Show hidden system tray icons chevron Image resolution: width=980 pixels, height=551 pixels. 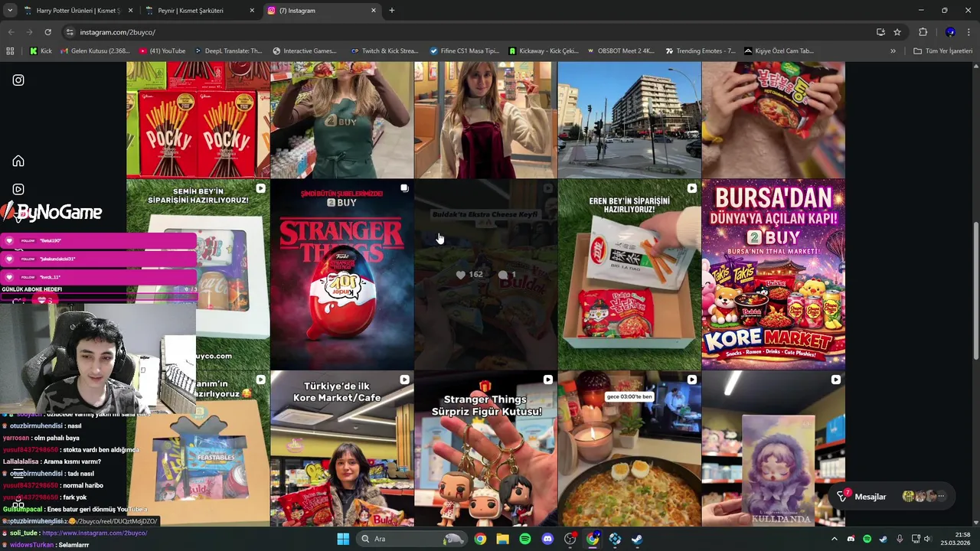(835, 539)
